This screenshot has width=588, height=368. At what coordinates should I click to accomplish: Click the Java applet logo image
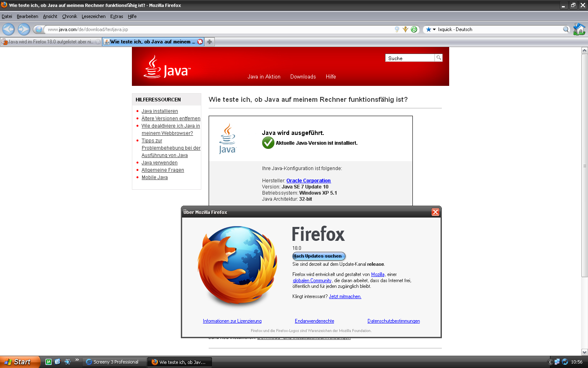[227, 139]
